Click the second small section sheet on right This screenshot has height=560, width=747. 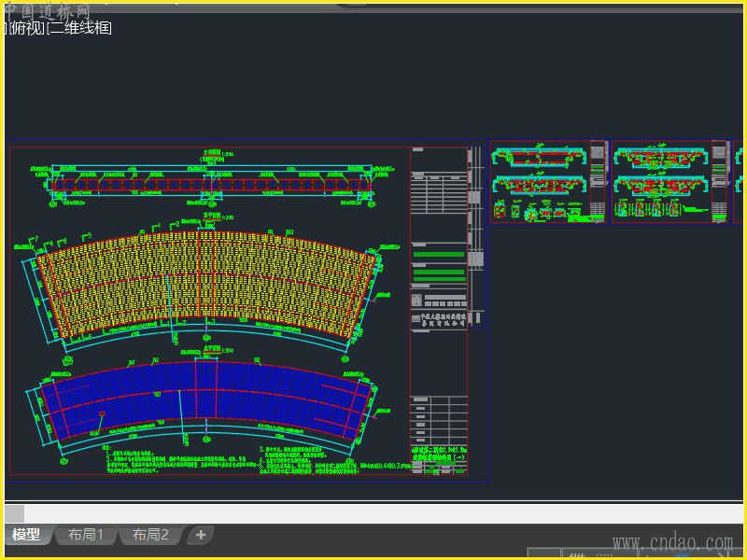coord(669,181)
